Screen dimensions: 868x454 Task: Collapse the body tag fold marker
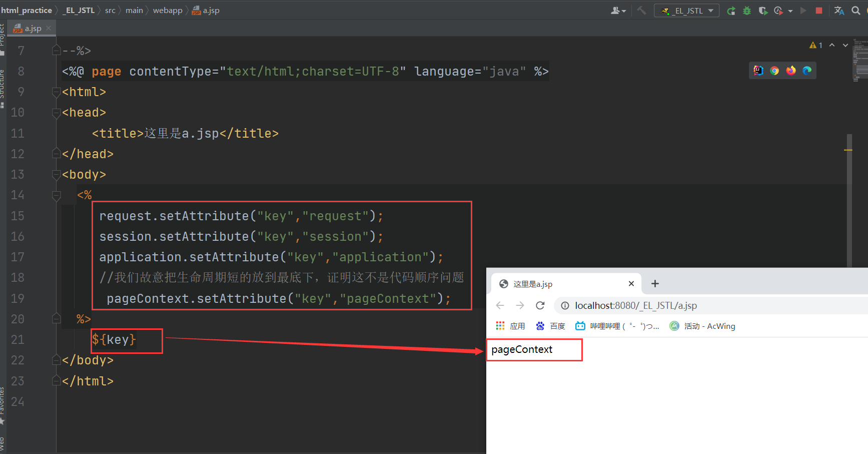coord(57,175)
